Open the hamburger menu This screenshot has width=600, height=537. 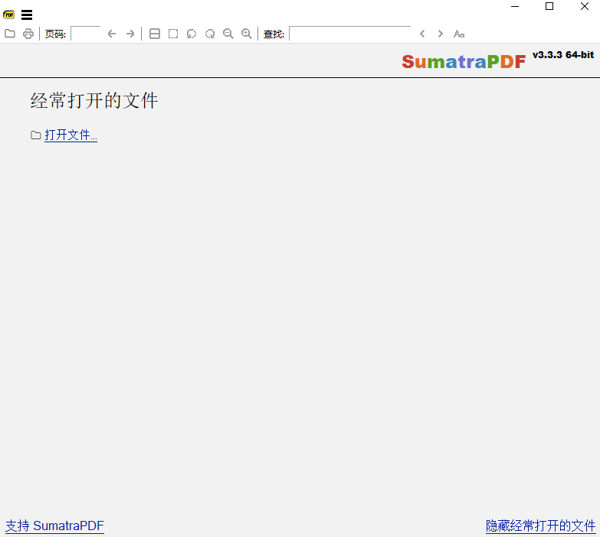27,15
